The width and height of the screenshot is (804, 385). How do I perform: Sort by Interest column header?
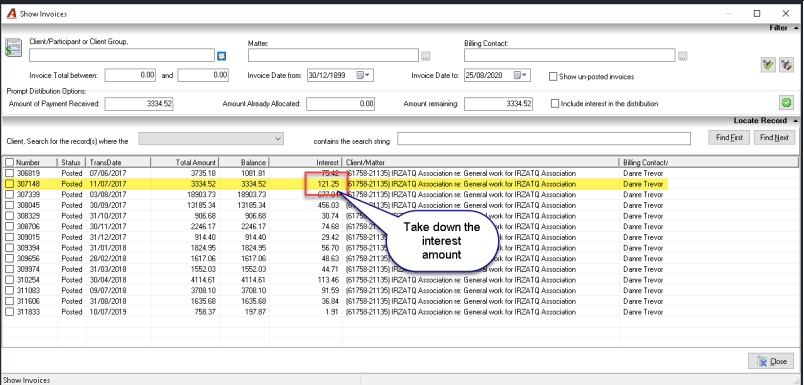coord(306,163)
